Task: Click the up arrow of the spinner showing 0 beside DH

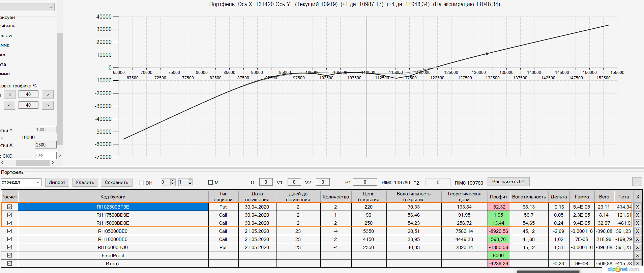Action: tap(173, 181)
